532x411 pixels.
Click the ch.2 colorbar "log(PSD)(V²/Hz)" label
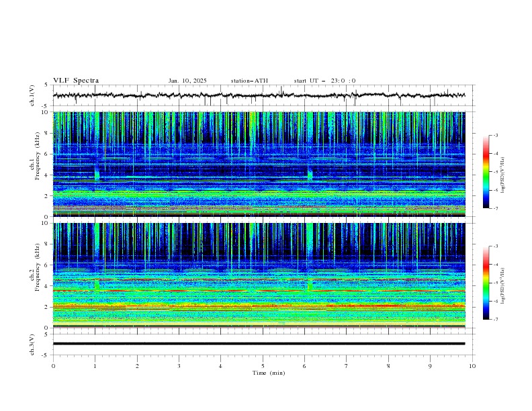(502, 285)
